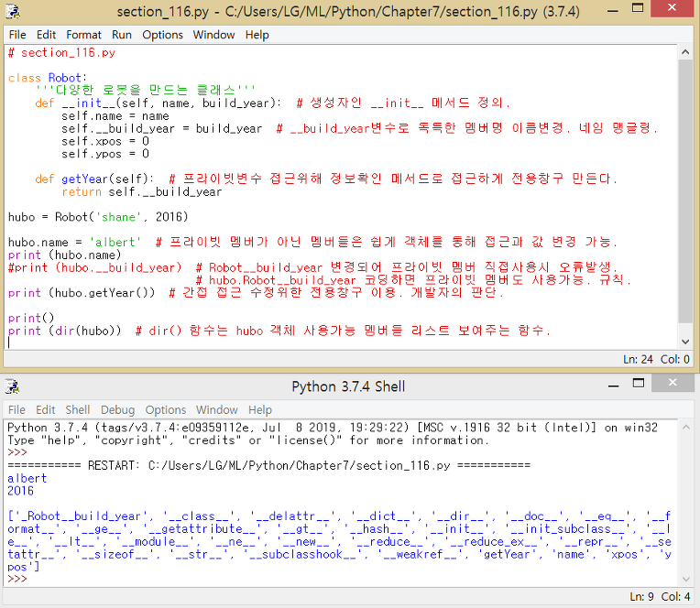Click the 'self.name = name' line
The height and width of the screenshot is (608, 700).
(115, 116)
